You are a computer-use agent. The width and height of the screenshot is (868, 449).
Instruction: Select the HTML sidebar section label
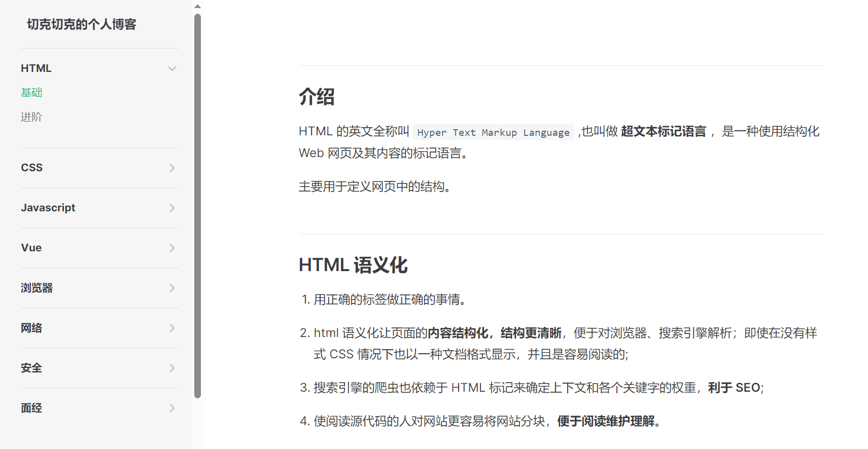point(36,68)
